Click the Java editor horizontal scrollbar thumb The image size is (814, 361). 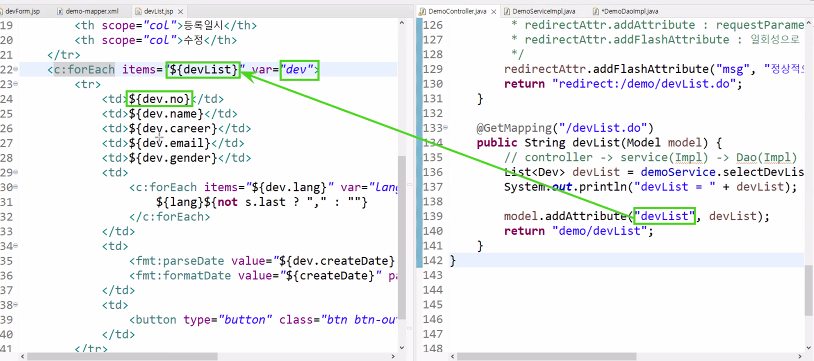(x=547, y=356)
